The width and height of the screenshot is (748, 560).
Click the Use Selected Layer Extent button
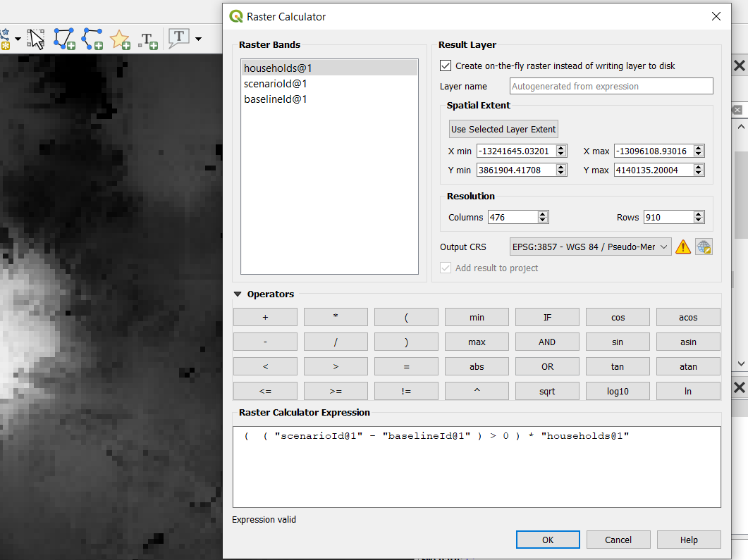tap(503, 129)
